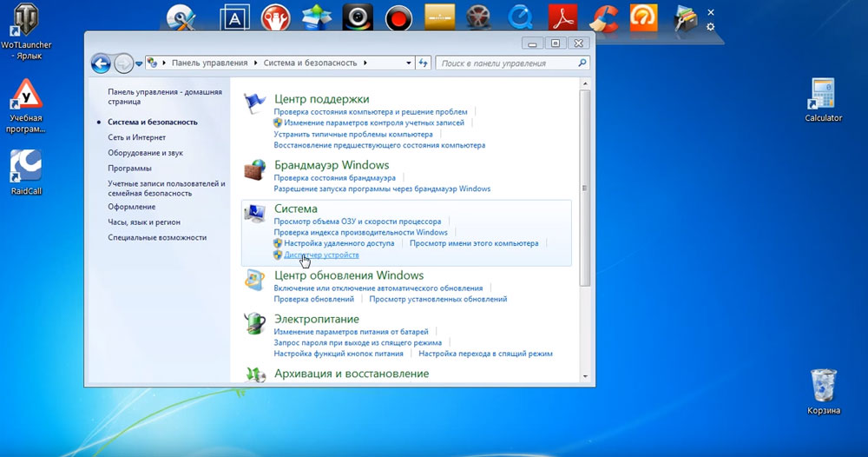The height and width of the screenshot is (457, 868).
Task: Click Настройка перехода в спящий режим
Action: click(x=485, y=354)
